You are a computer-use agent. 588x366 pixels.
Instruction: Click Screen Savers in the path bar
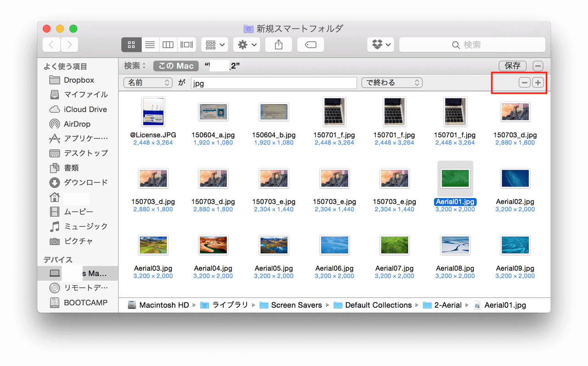point(291,305)
